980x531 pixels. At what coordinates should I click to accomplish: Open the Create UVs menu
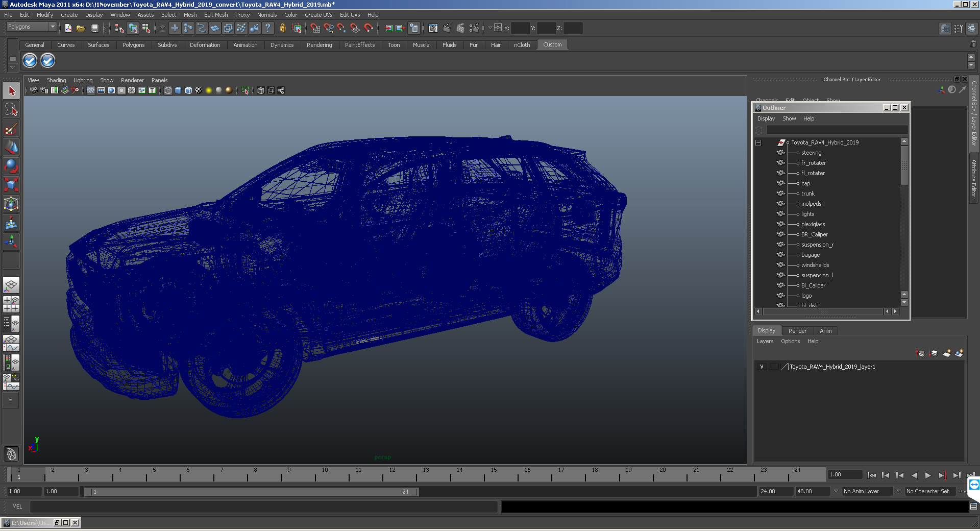pyautogui.click(x=318, y=15)
